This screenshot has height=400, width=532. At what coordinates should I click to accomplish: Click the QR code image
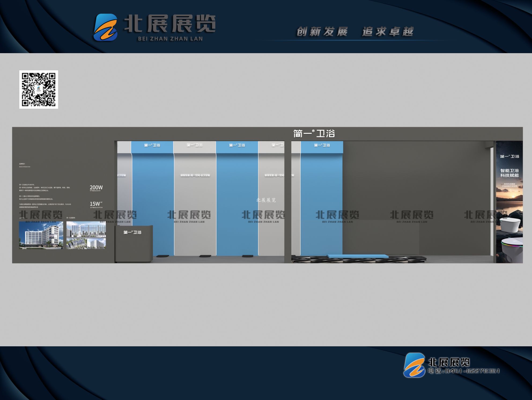pos(39,90)
